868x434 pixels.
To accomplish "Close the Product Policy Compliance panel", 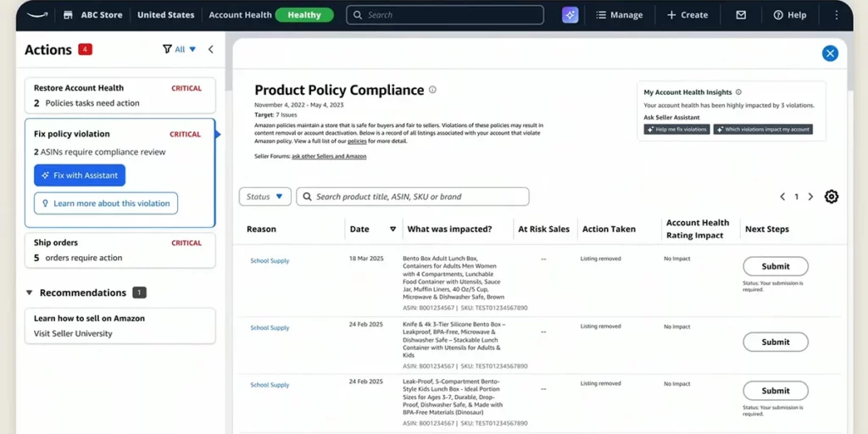I will (x=830, y=53).
